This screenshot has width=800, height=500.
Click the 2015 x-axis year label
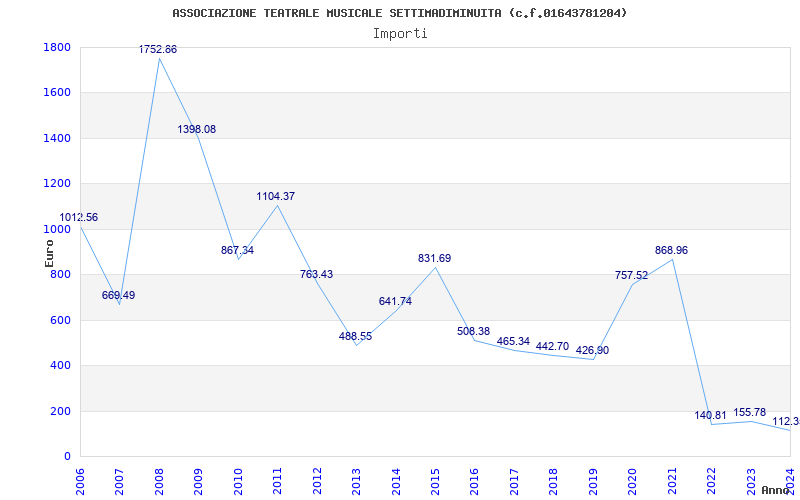point(435,482)
